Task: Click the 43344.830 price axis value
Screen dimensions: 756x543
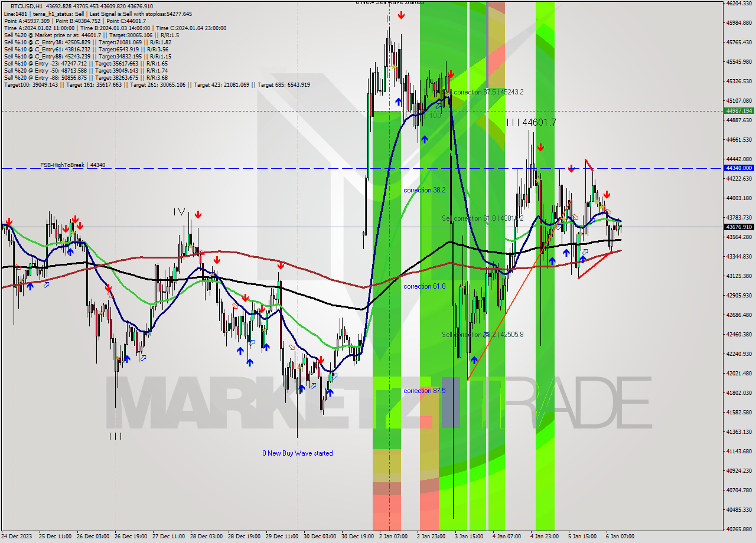Action: pyautogui.click(x=739, y=257)
